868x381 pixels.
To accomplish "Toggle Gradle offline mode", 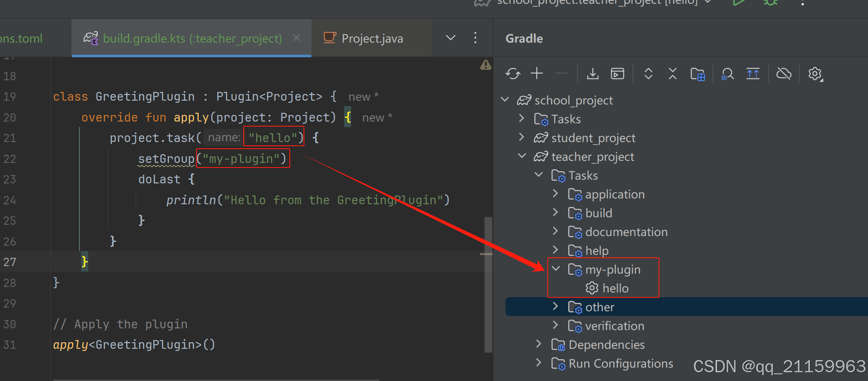I will (x=784, y=74).
